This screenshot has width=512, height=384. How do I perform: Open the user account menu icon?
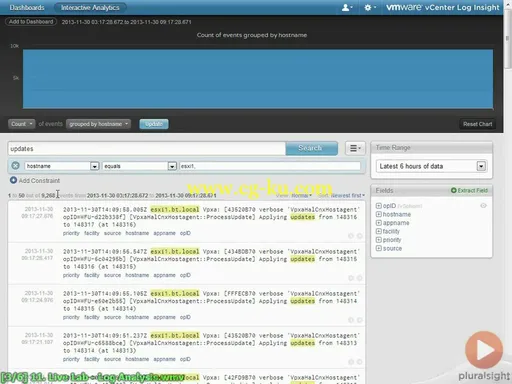pos(347,7)
